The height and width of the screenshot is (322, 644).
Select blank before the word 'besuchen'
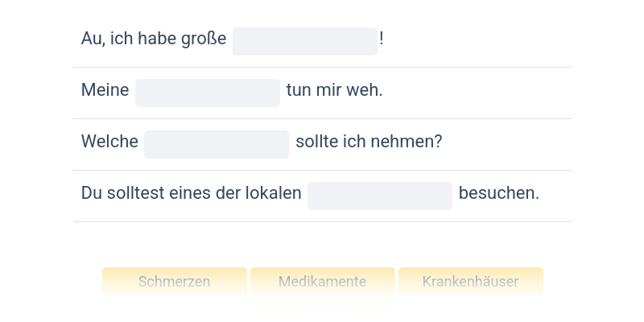(379, 196)
